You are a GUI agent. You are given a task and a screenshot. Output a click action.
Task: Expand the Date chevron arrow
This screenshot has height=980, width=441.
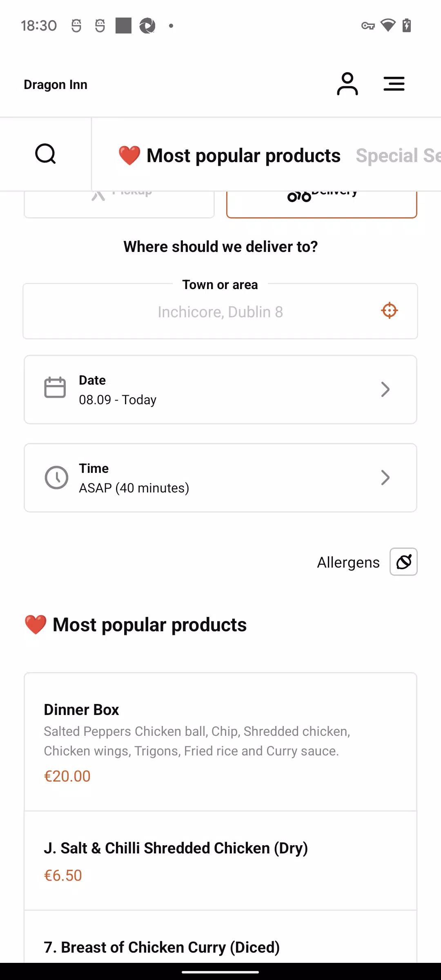tap(385, 389)
